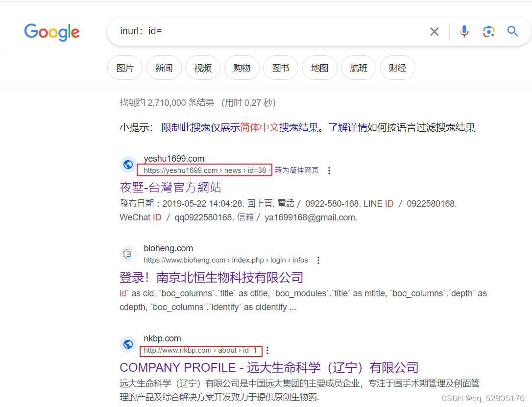This screenshot has height=407, width=532.
Task: Switch to the 新闻 news tab
Action: tap(164, 68)
